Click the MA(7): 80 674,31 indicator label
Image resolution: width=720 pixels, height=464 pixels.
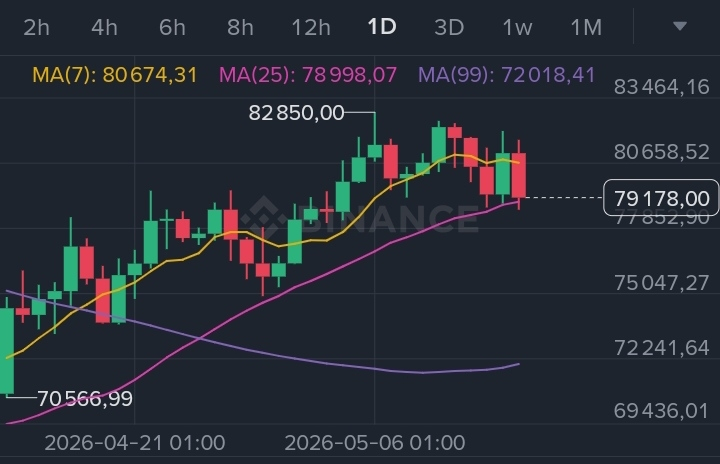(x=115, y=75)
